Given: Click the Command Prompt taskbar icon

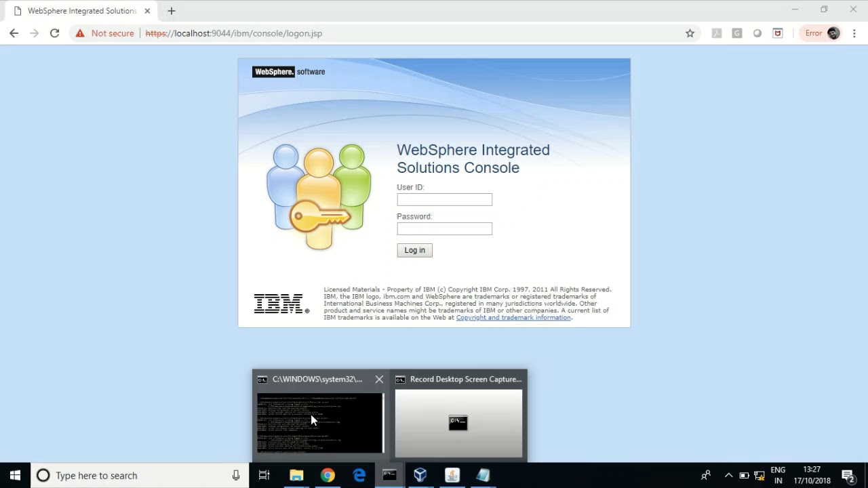Looking at the screenshot, I should click(x=390, y=475).
